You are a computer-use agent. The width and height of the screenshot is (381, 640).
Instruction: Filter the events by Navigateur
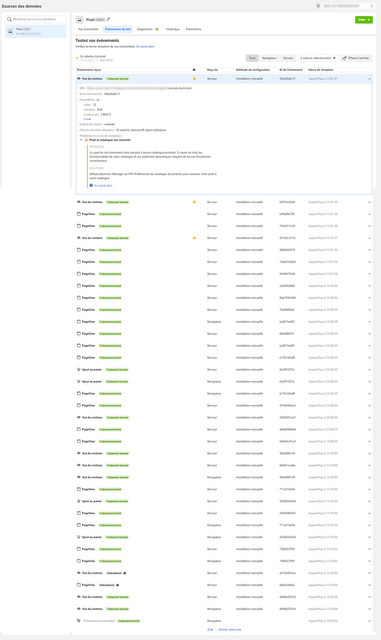click(x=270, y=58)
